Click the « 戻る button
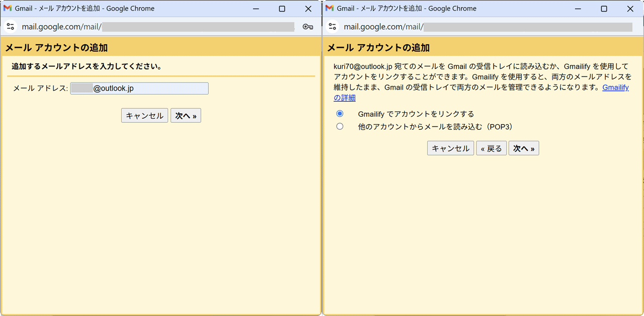 [x=492, y=148]
